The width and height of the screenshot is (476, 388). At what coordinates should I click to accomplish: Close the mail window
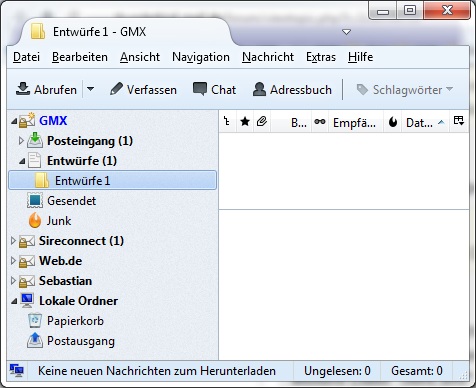pos(447,11)
